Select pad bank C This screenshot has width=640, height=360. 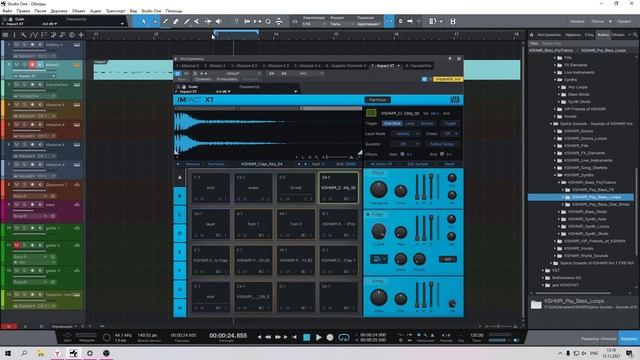pyautogui.click(x=180, y=215)
